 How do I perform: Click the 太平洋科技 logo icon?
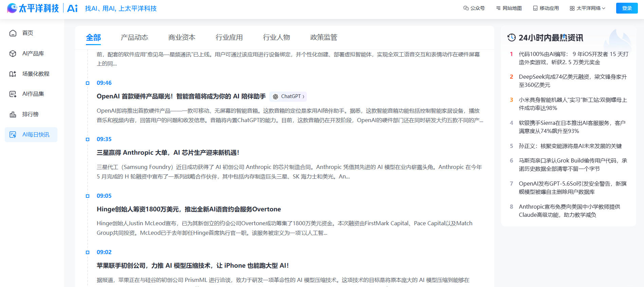tap(12, 8)
